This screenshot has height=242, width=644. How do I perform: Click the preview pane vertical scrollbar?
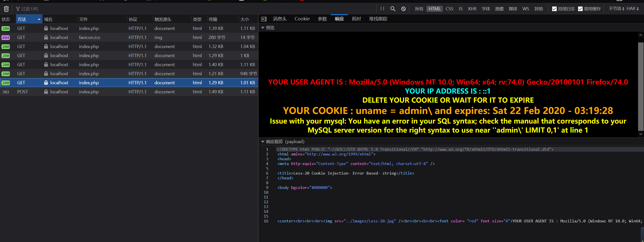641,87
